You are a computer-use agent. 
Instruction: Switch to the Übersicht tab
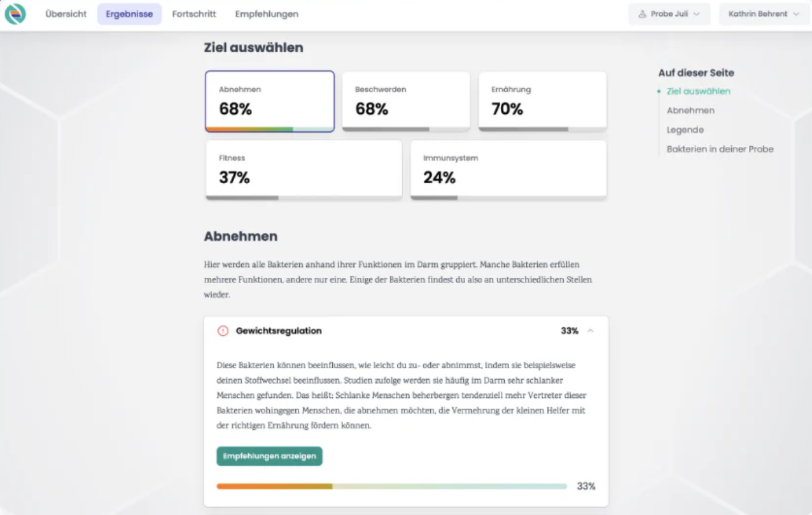(x=66, y=14)
